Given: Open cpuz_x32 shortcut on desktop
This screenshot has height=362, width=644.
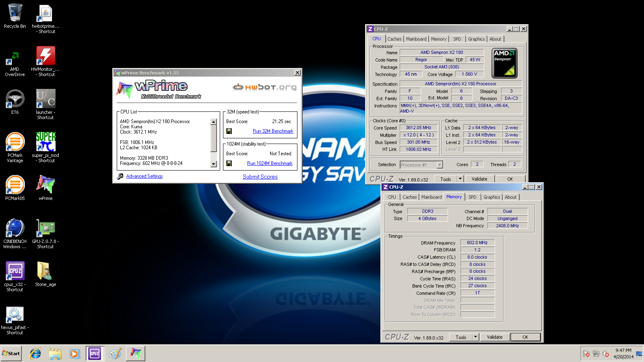Looking at the screenshot, I should (x=15, y=277).
